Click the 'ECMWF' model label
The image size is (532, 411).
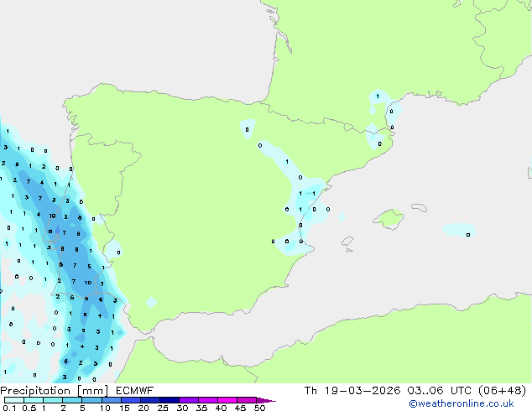tap(135, 391)
